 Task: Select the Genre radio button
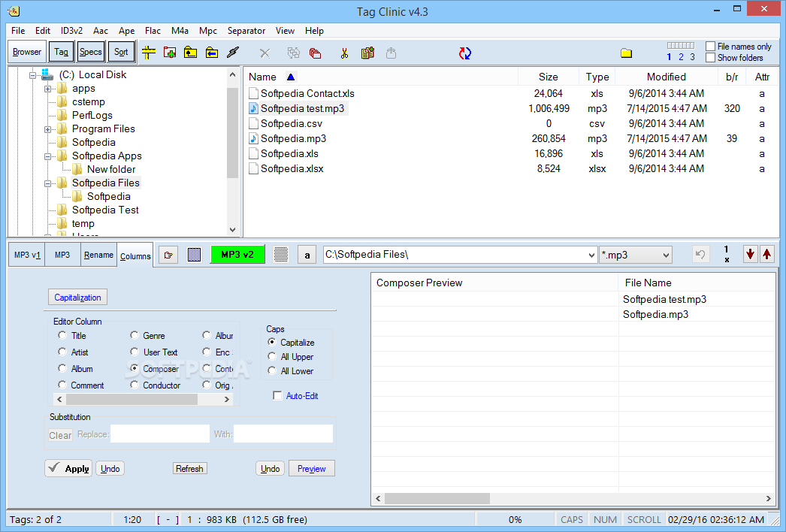click(135, 335)
